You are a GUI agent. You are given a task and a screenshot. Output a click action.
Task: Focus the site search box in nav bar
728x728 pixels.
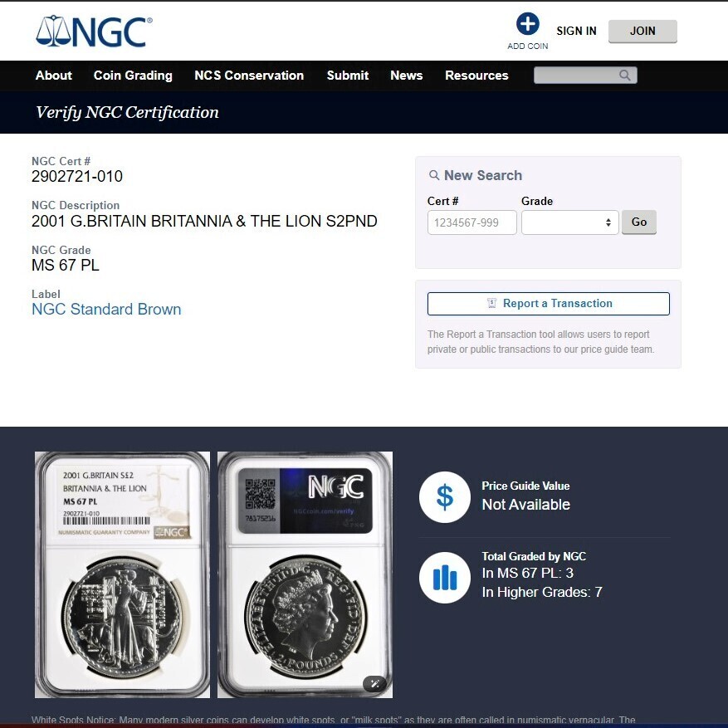point(585,76)
